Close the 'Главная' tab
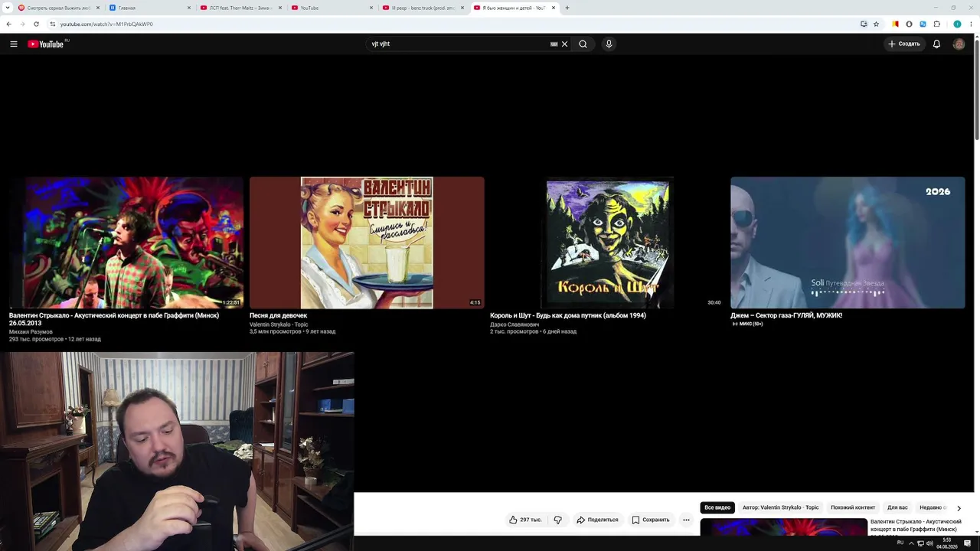 [189, 8]
